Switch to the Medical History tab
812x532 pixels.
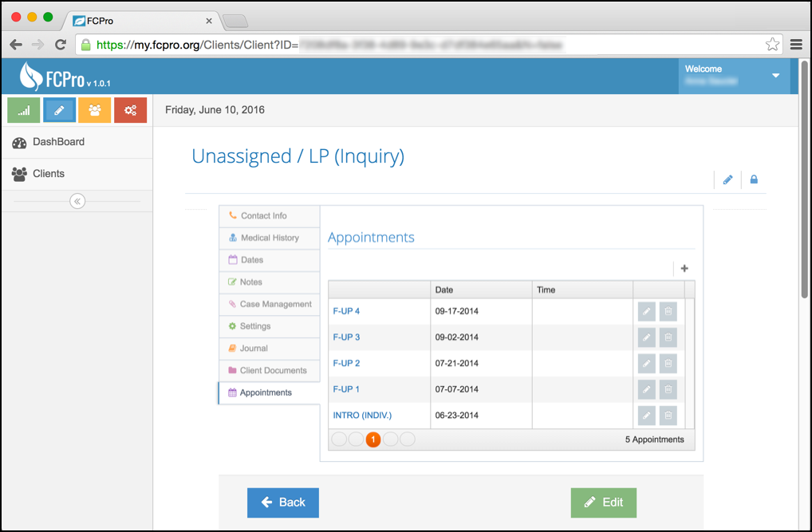[270, 238]
